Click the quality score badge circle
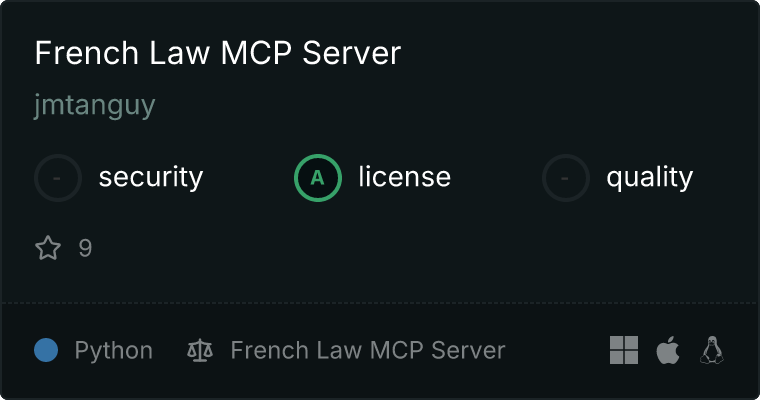This screenshot has width=760, height=400. click(566, 178)
